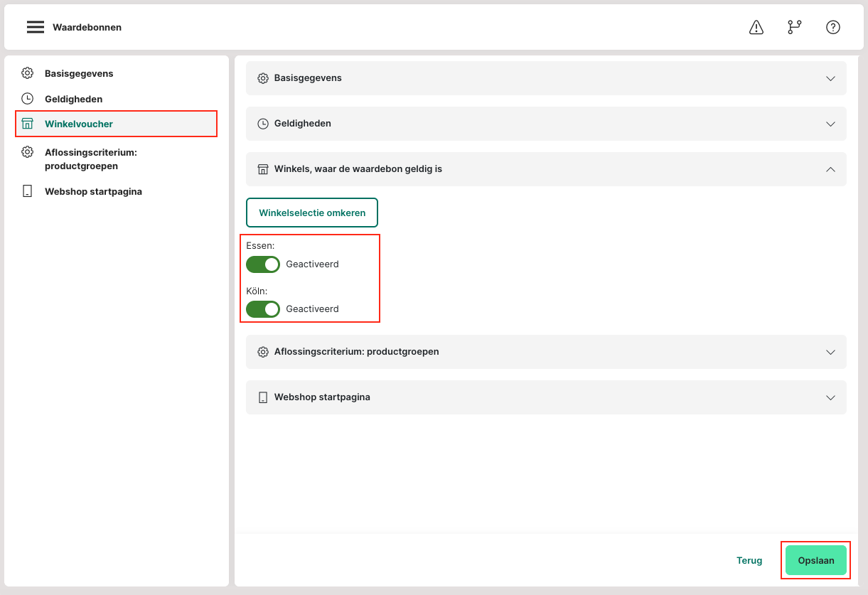The width and height of the screenshot is (868, 595).
Task: Expand the Geldigheden section chevron
Action: coord(830,124)
